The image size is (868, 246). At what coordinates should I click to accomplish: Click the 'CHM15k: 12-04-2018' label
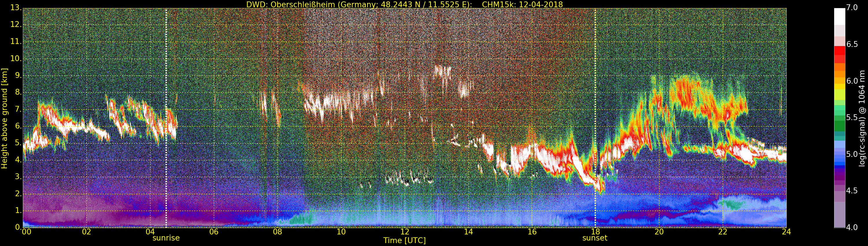pyautogui.click(x=522, y=5)
